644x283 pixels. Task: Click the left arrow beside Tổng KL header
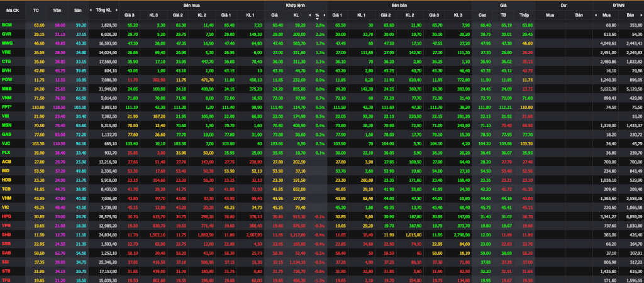92,10
